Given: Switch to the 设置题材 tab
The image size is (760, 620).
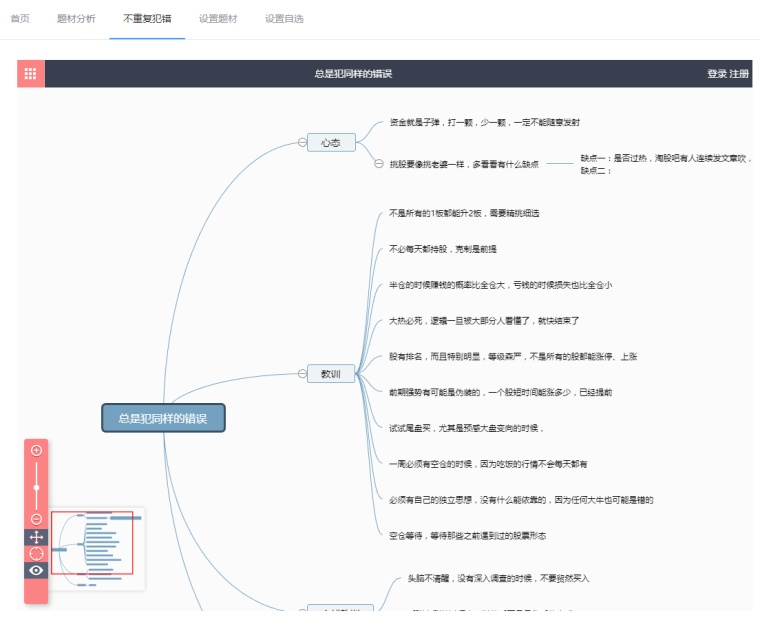Looking at the screenshot, I should pyautogui.click(x=218, y=19).
